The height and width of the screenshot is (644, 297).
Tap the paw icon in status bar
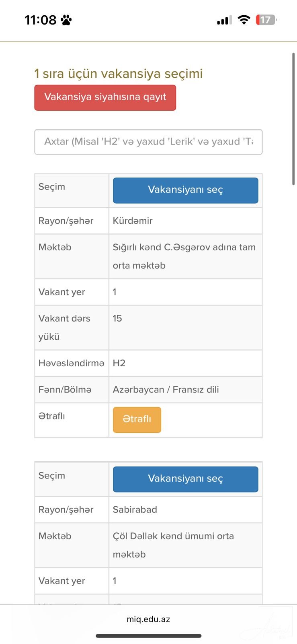66,20
